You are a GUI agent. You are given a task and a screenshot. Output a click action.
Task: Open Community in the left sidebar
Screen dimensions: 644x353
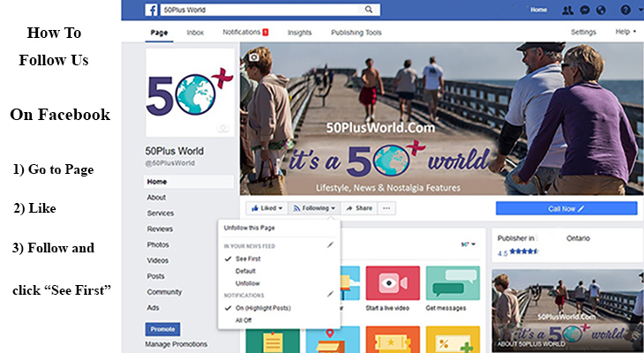(164, 292)
